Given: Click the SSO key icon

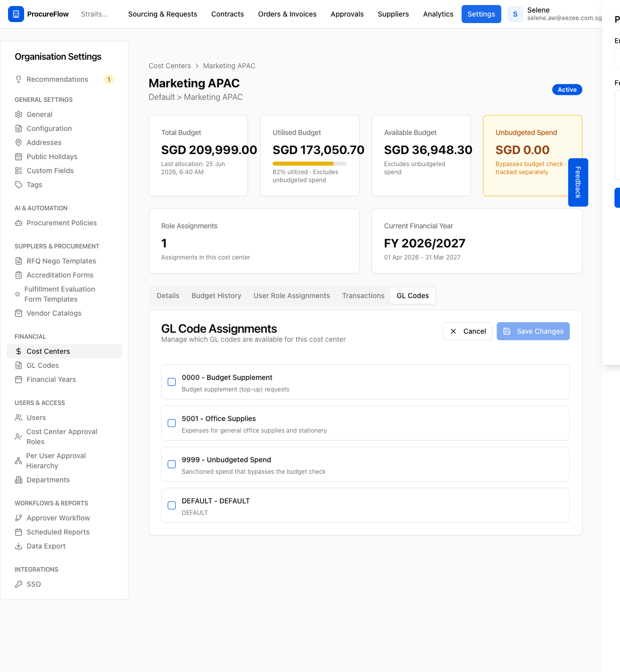Looking at the screenshot, I should (x=19, y=584).
